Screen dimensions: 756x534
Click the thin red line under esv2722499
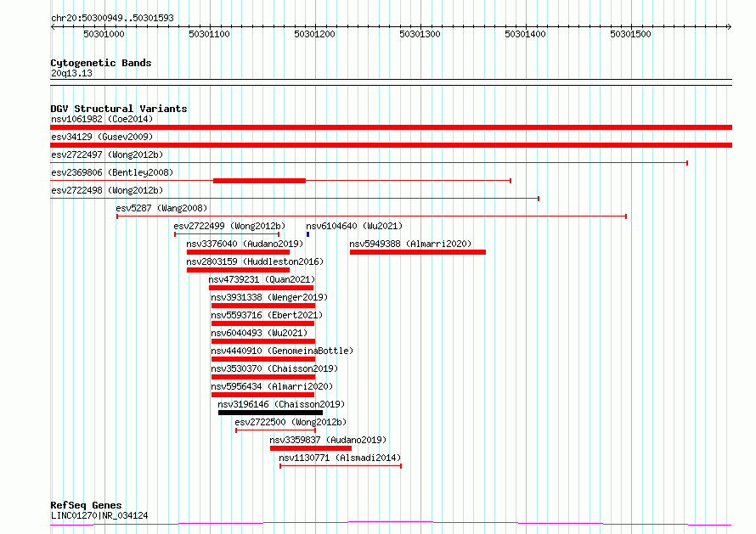[x=227, y=234]
